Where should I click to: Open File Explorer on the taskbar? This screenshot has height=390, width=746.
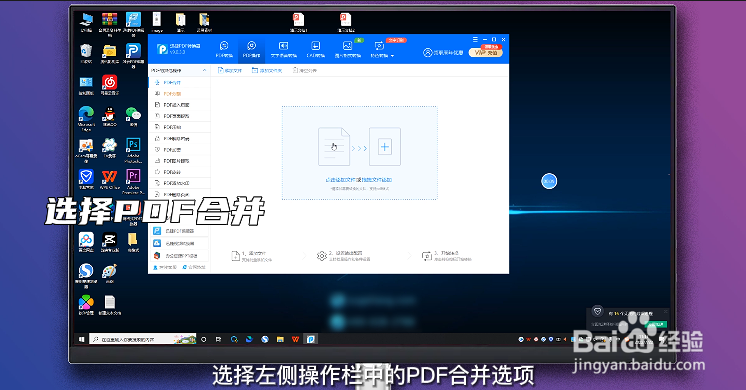tap(280, 339)
